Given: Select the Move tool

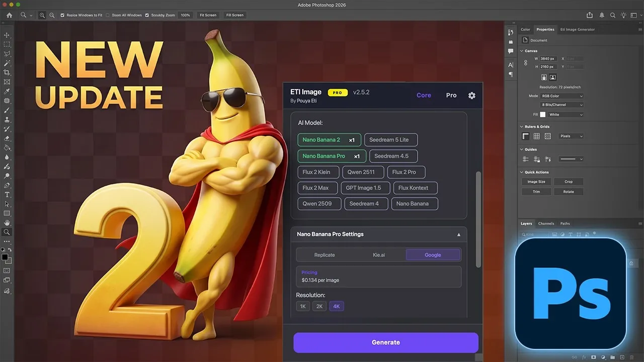Looking at the screenshot, I should [x=7, y=35].
